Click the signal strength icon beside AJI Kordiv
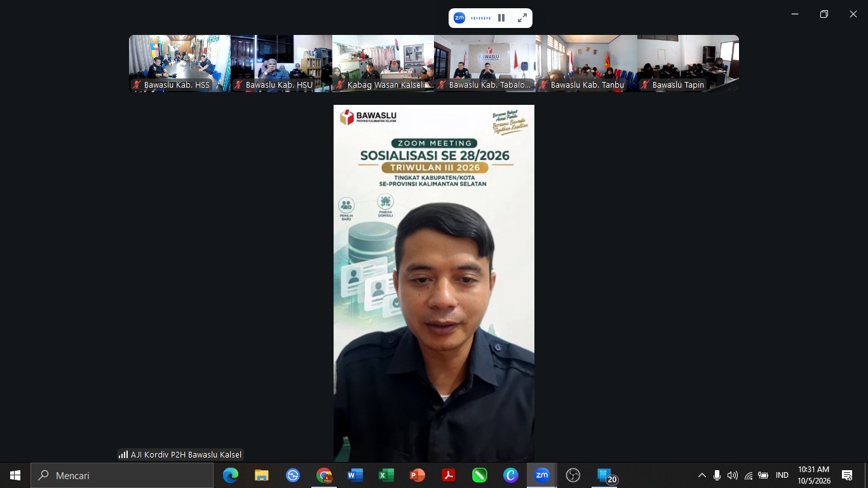 pos(123,454)
